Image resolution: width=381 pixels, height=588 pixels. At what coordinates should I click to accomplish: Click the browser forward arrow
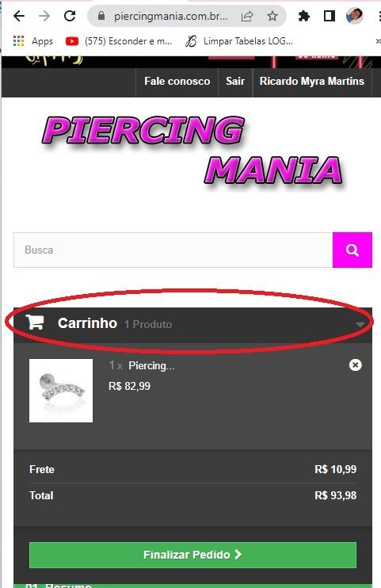coord(44,16)
